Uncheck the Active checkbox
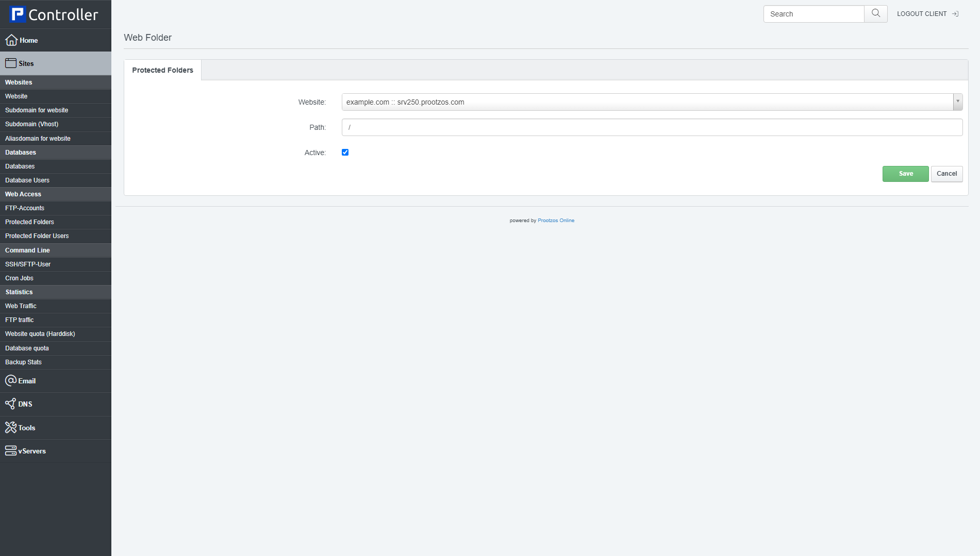Viewport: 980px width, 556px height. tap(345, 153)
